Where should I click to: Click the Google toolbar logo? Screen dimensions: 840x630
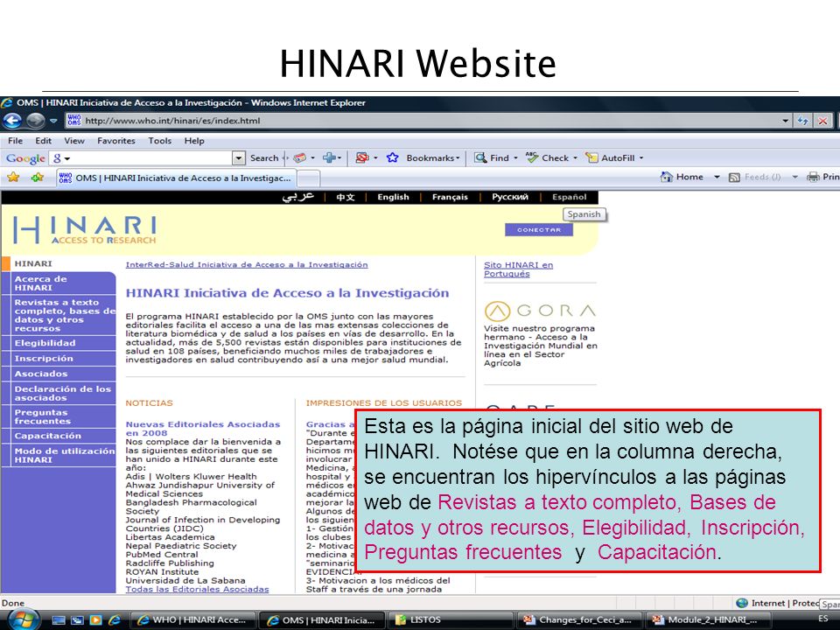click(x=25, y=158)
